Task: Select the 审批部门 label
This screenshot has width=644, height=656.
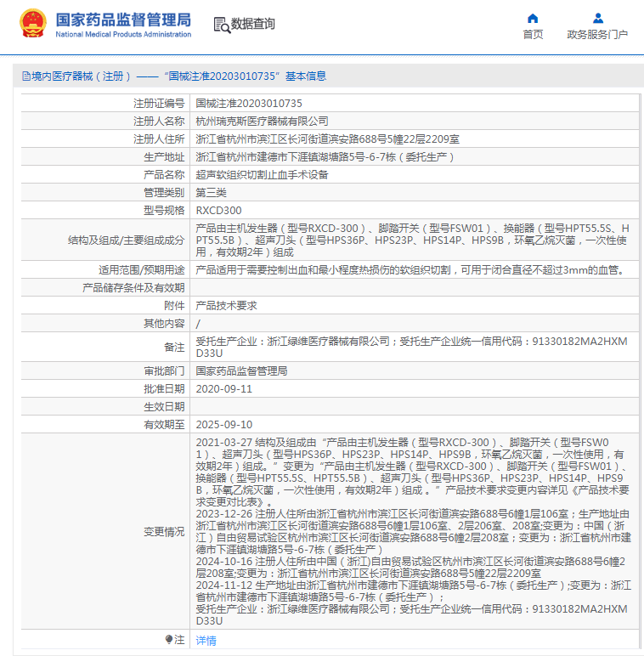Action: coord(164,371)
